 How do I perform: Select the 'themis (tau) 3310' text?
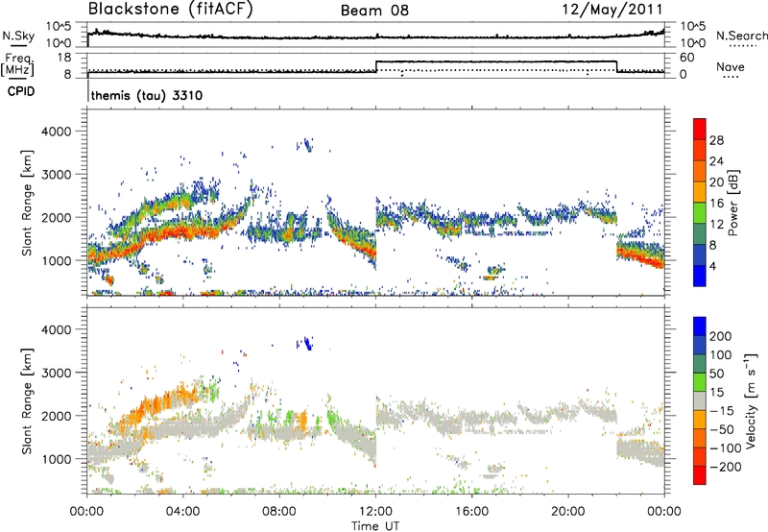[x=147, y=95]
